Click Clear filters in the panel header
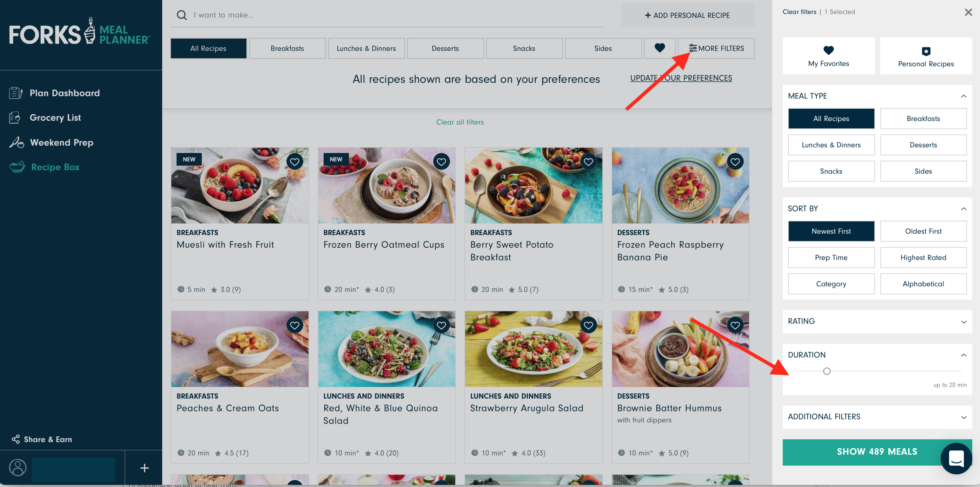This screenshot has height=487, width=980. 799,12
